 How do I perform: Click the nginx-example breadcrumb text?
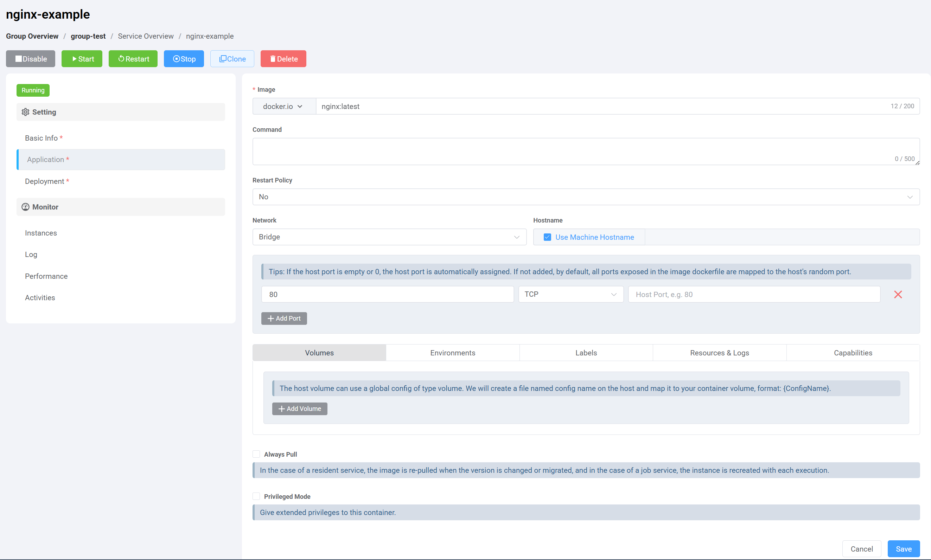210,36
